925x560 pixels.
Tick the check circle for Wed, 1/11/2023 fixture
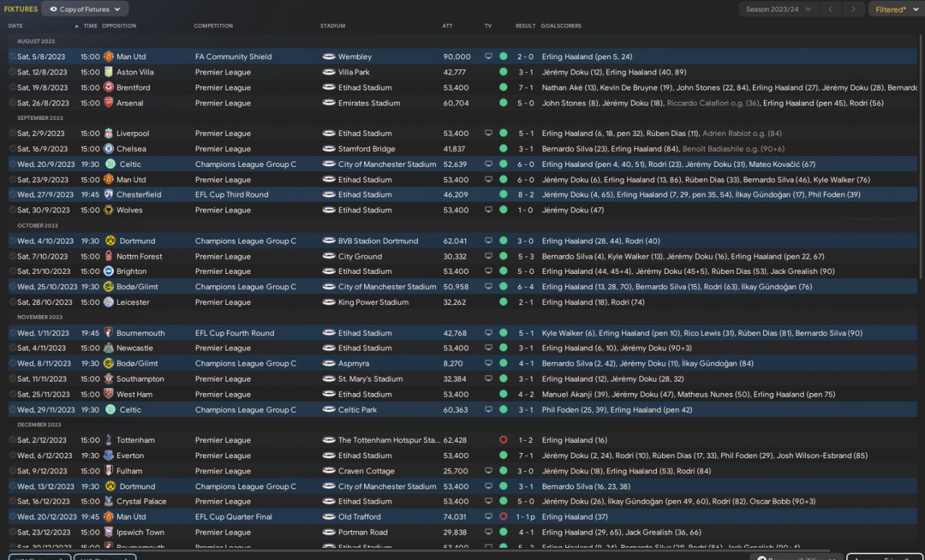click(x=12, y=333)
